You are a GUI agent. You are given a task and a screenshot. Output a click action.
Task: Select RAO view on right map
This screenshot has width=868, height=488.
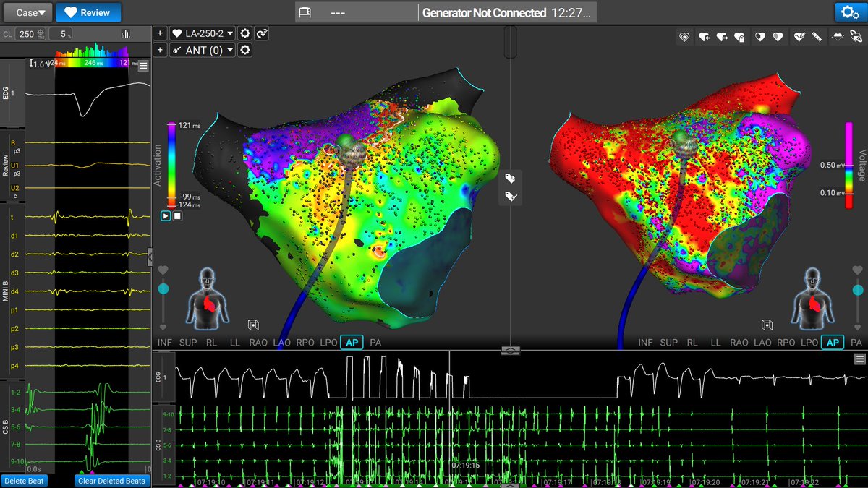pos(739,342)
